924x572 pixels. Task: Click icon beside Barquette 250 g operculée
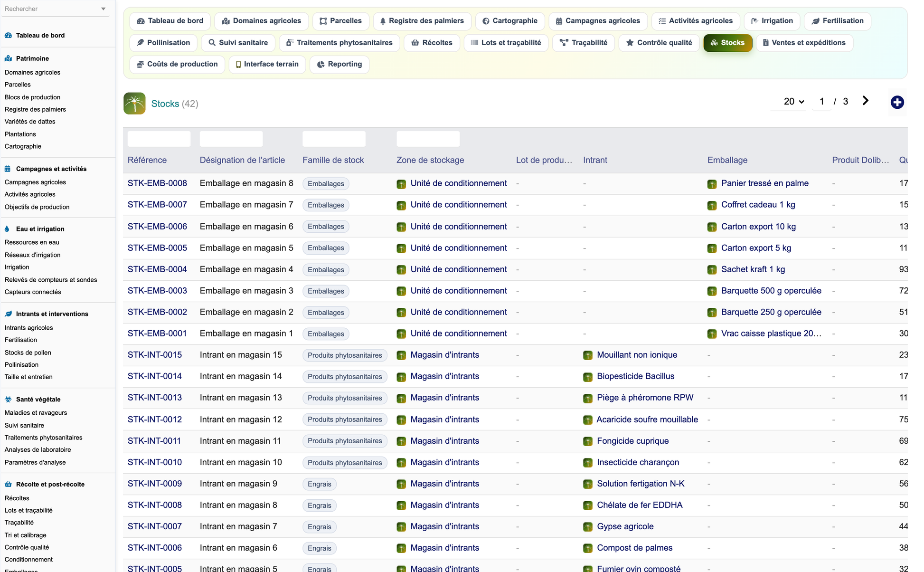(712, 313)
